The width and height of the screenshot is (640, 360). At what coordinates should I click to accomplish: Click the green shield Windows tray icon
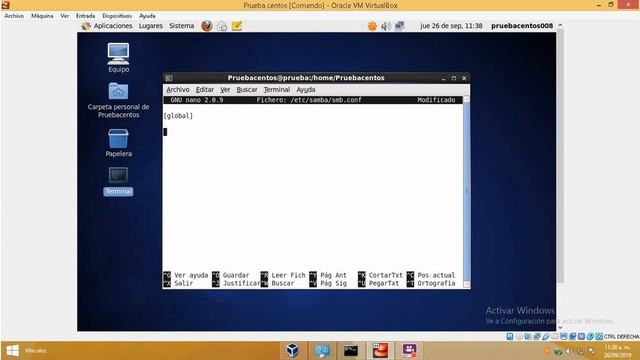click(x=558, y=351)
